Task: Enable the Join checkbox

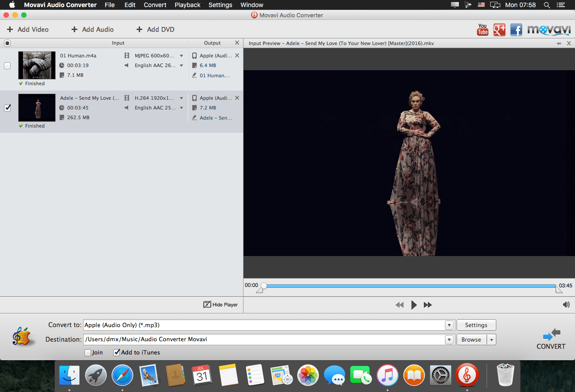Action: tap(88, 352)
